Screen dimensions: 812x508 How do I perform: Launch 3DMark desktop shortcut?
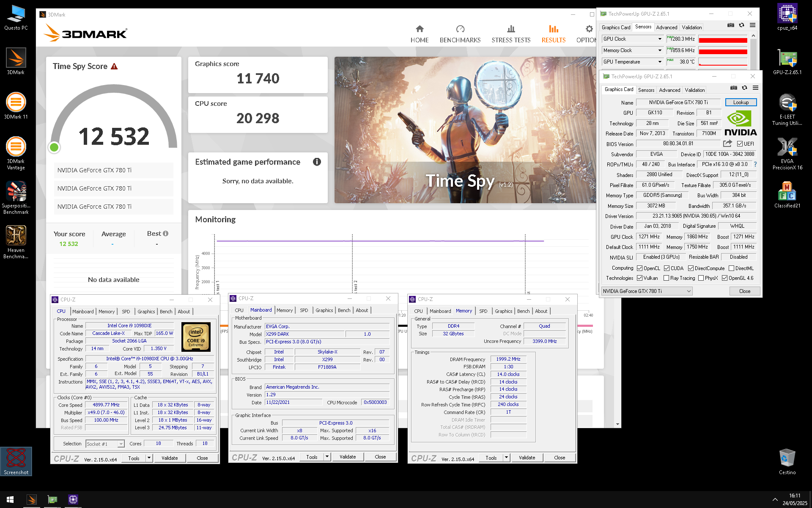[x=16, y=61]
